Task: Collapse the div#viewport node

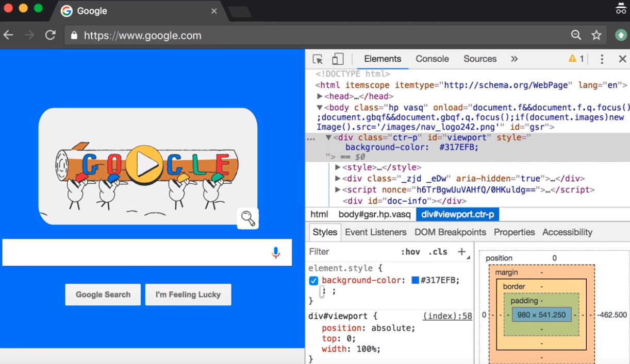Action: coord(328,137)
